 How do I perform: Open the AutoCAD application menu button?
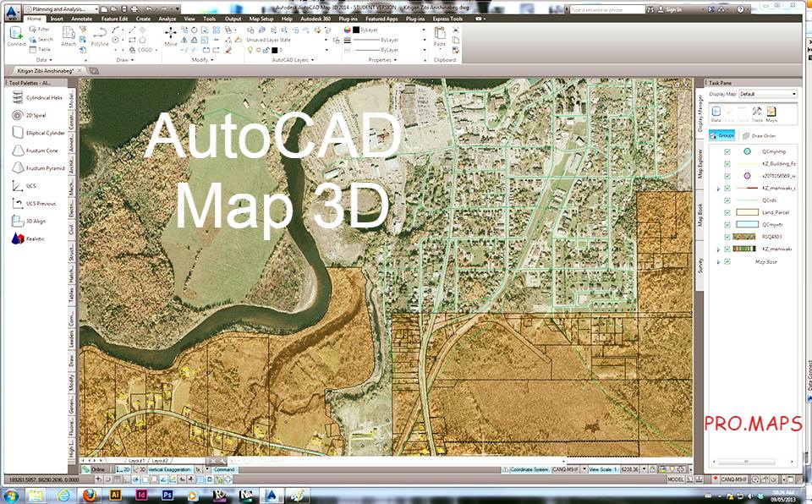point(13,13)
